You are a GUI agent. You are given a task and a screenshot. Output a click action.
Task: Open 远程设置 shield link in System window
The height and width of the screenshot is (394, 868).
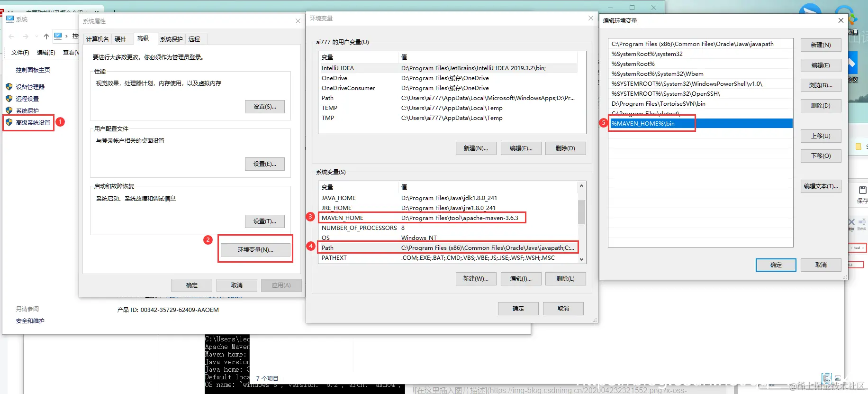(22, 99)
